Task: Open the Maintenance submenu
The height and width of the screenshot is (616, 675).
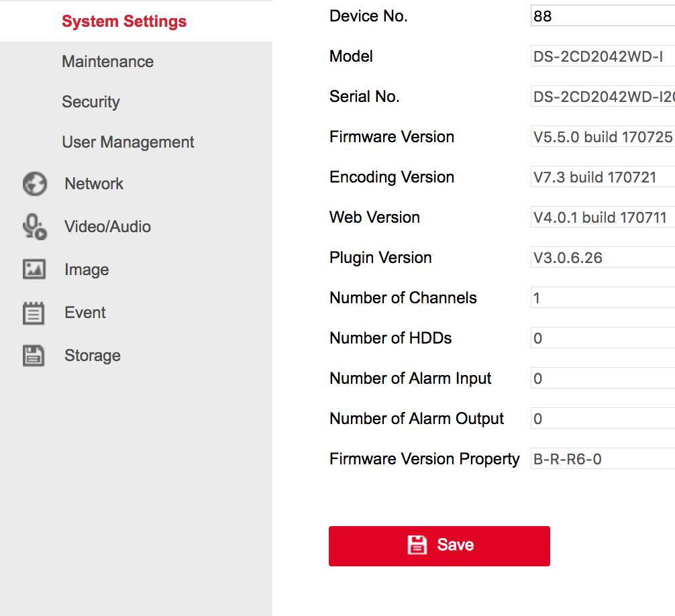Action: coord(107,62)
